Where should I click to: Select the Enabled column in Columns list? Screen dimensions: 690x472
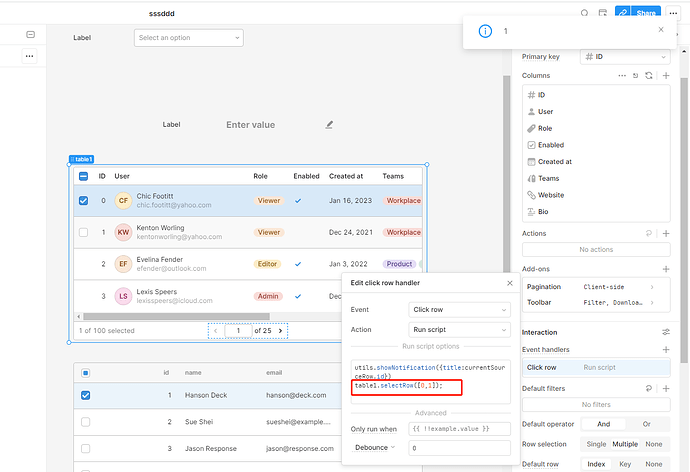click(x=596, y=145)
